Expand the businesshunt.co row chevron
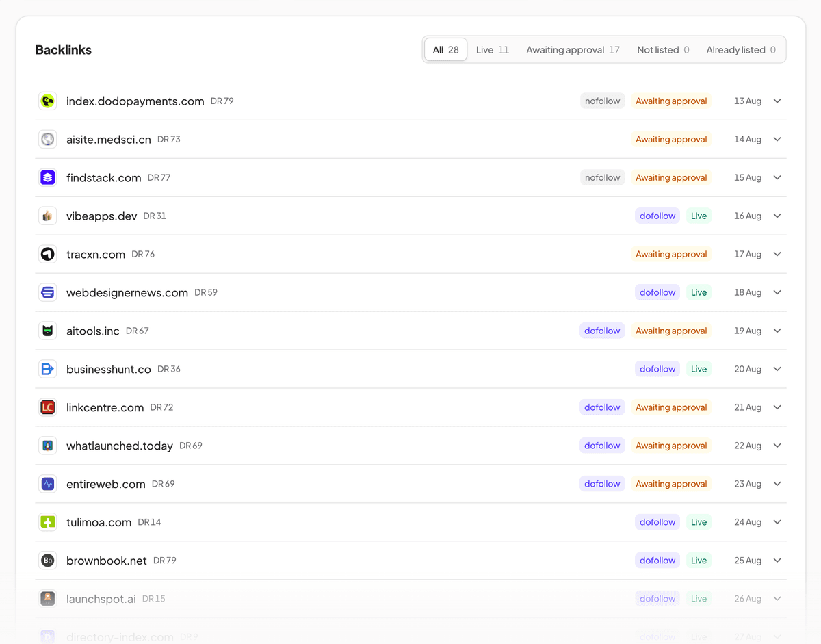The height and width of the screenshot is (644, 821). tap(777, 370)
